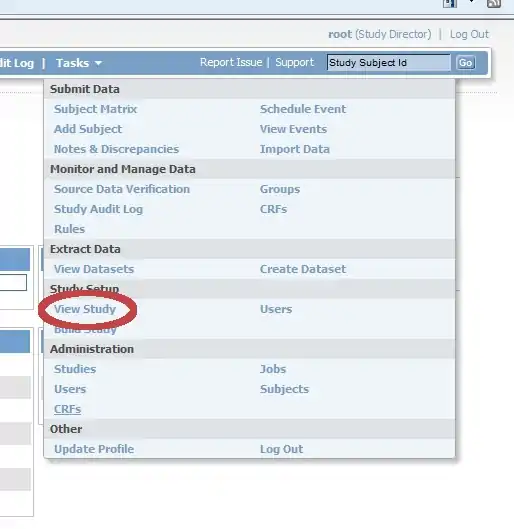Open the Rules page
Viewport: 514px width, 529px height.
69,229
